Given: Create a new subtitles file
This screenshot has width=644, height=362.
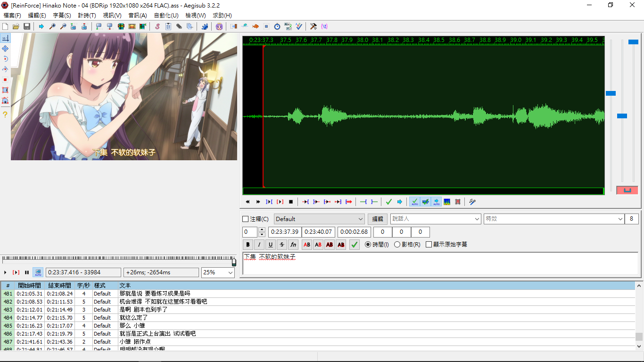Looking at the screenshot, I should click(5, 26).
